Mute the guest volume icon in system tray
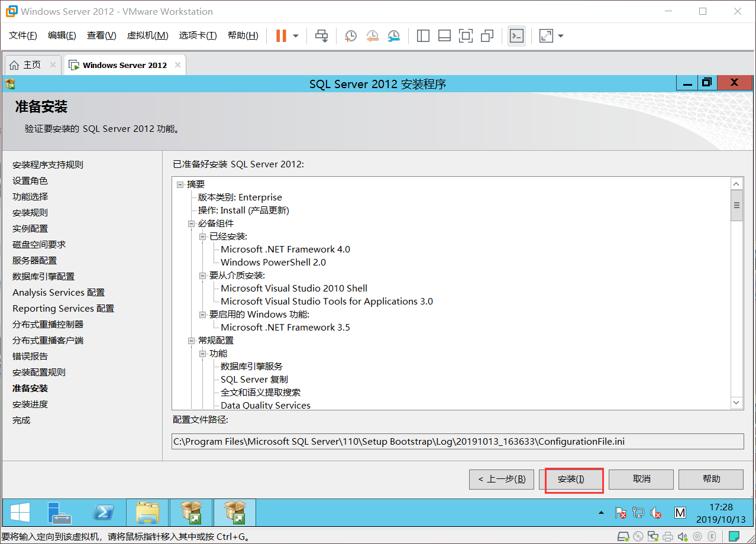This screenshot has height=544, width=756. point(656,513)
